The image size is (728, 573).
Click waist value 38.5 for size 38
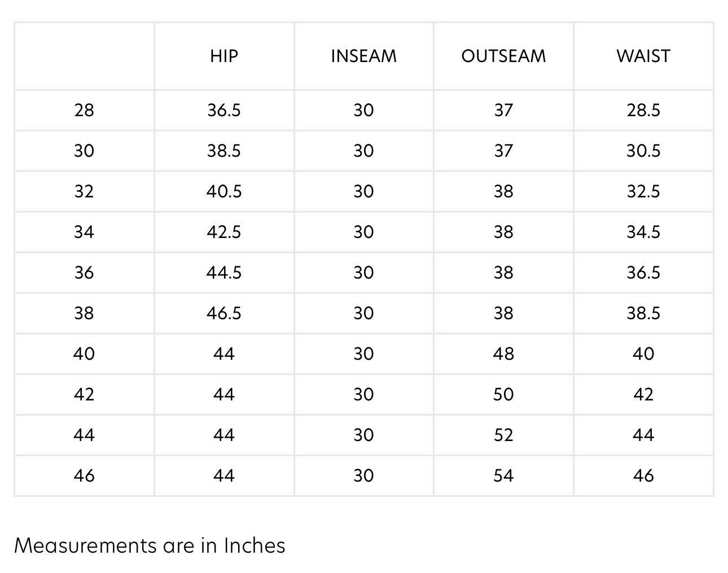coord(643,313)
